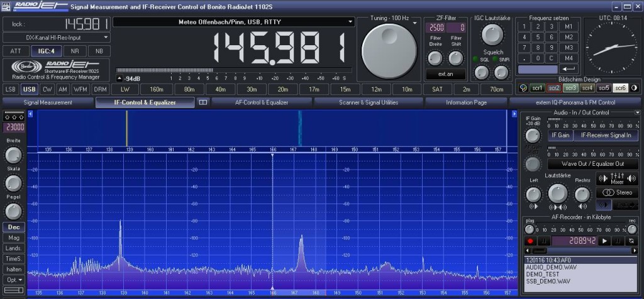The width and height of the screenshot is (644, 299).
Task: Click the color palette icon in Bildschirm Design
Action: tap(523, 88)
